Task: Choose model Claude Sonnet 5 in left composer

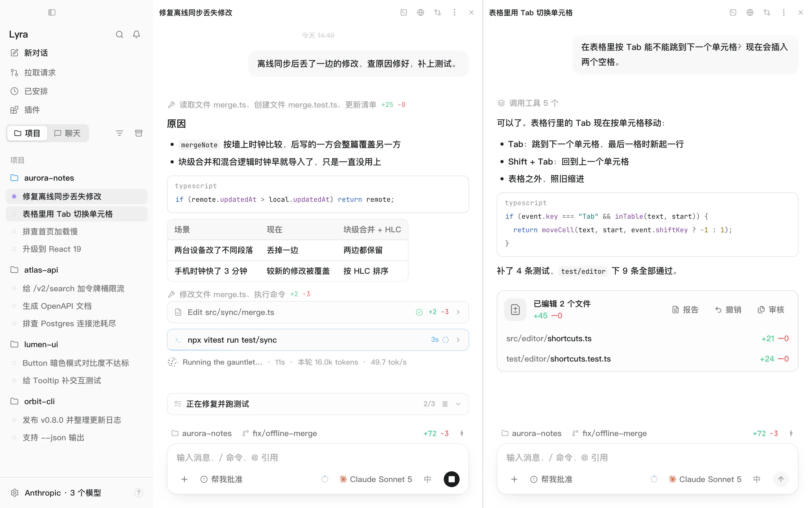Action: [x=376, y=479]
